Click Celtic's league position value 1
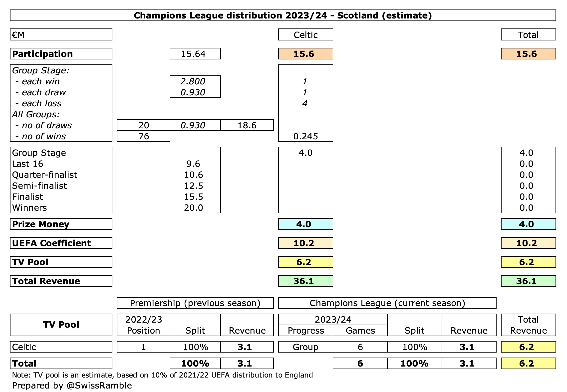This screenshot has height=392, width=567. 144,347
